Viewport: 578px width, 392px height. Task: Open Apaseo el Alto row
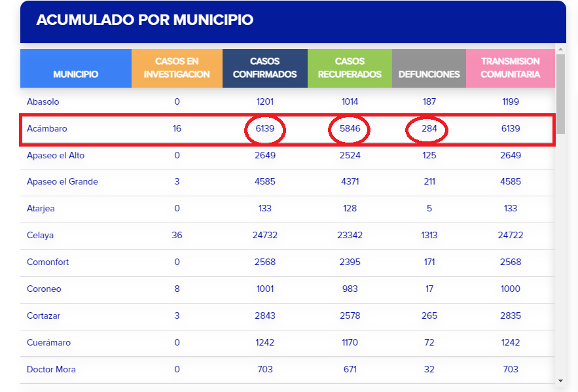click(x=56, y=156)
